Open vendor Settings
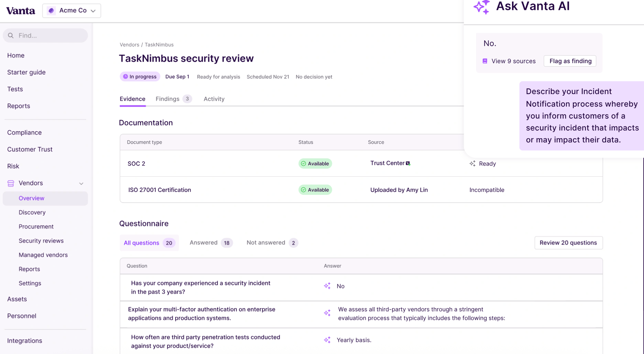 pos(30,283)
